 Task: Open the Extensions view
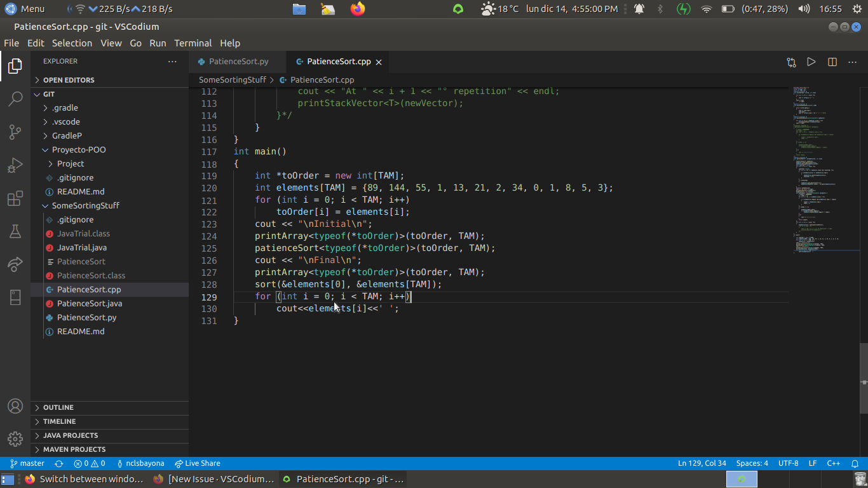[15, 198]
